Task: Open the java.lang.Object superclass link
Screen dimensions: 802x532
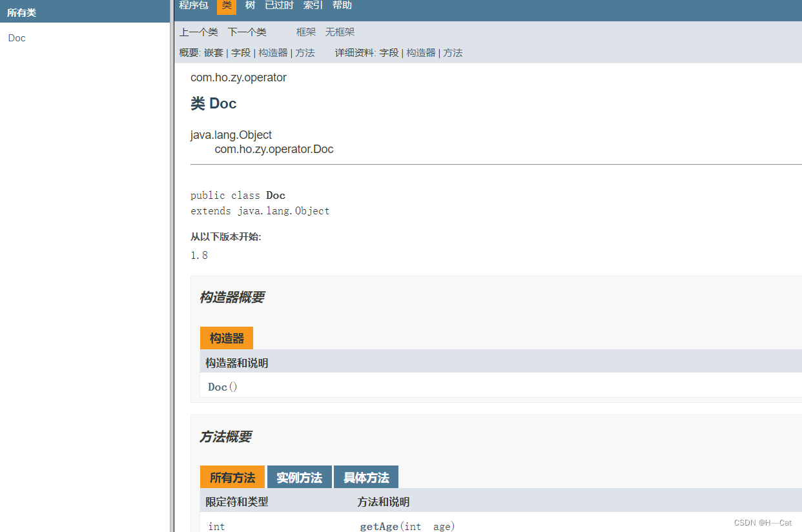Action: [231, 134]
